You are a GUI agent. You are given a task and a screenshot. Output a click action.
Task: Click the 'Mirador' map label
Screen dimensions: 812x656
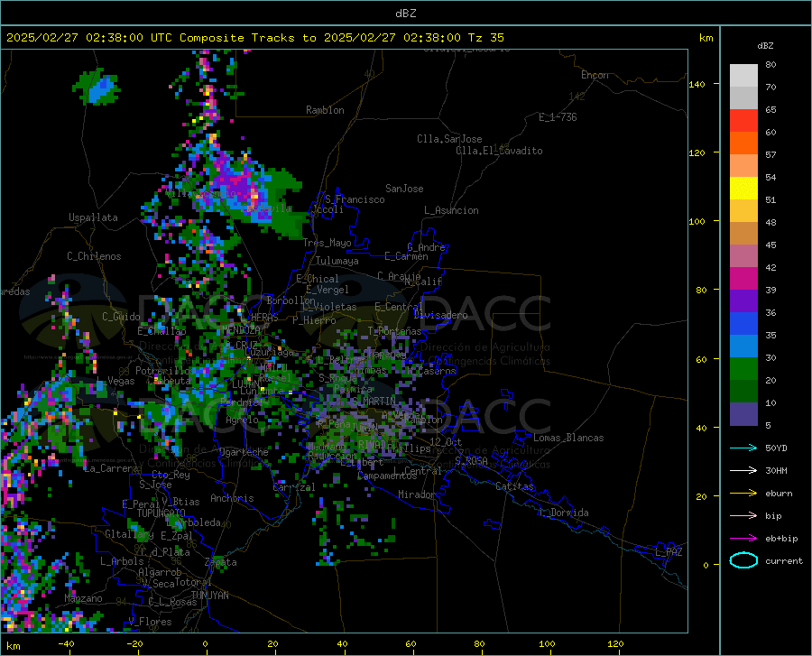pos(417,494)
